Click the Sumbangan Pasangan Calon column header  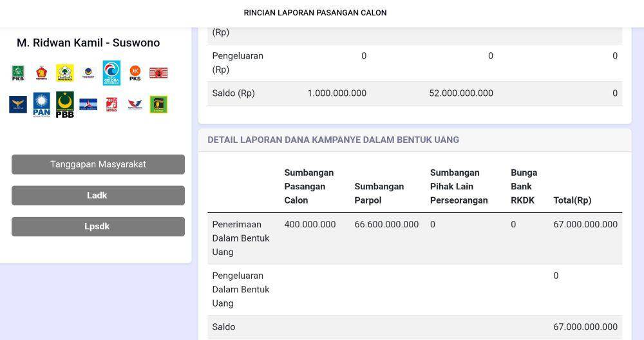point(309,187)
